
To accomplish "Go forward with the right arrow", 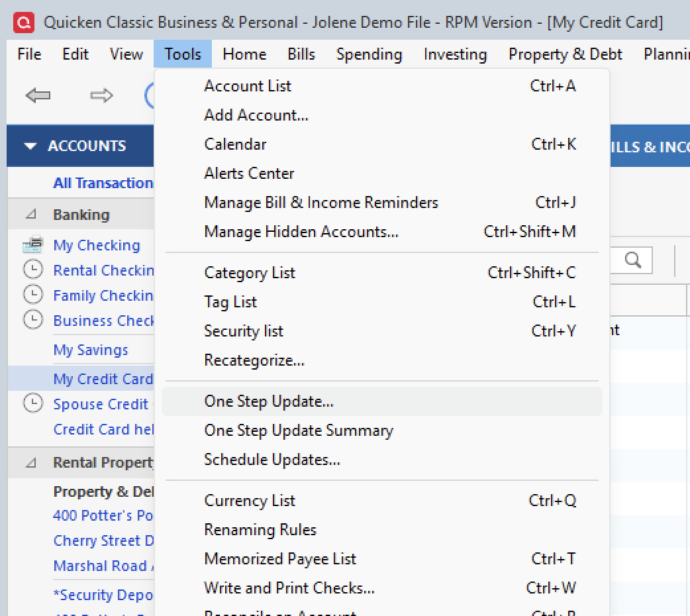I will pyautogui.click(x=101, y=95).
